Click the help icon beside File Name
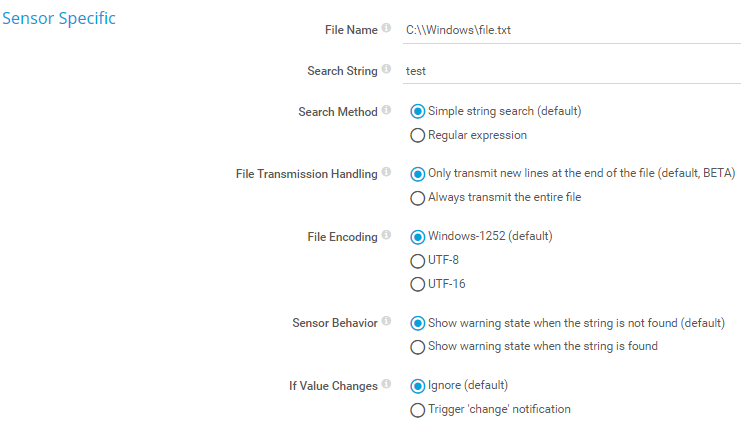741x423 pixels. pyautogui.click(x=386, y=29)
